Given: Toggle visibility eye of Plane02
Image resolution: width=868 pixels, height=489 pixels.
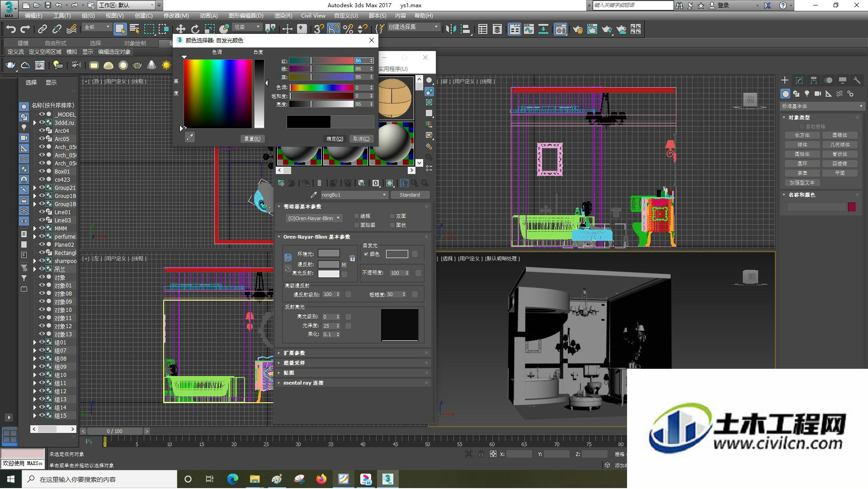Looking at the screenshot, I should click(x=42, y=244).
